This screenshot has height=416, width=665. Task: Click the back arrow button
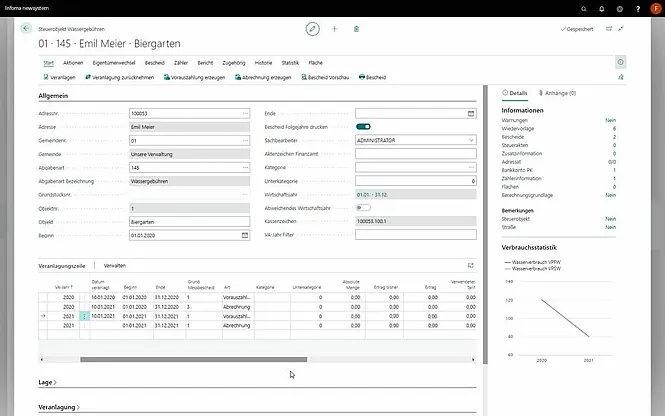(27, 29)
